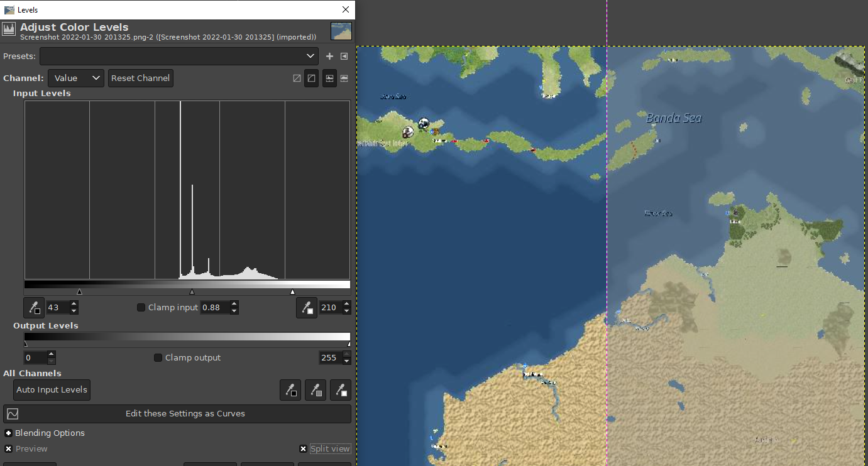Pick gray point for all channels
Image resolution: width=868 pixels, height=466 pixels.
click(316, 390)
